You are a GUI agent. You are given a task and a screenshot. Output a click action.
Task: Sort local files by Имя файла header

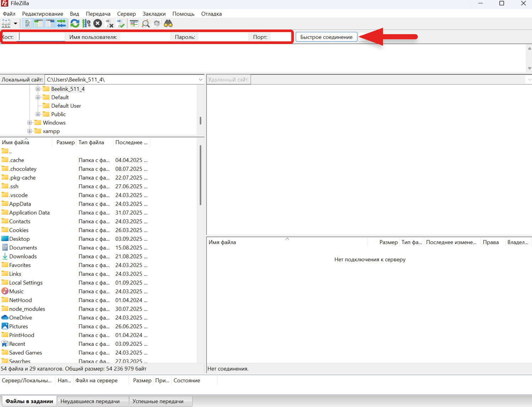pos(16,143)
